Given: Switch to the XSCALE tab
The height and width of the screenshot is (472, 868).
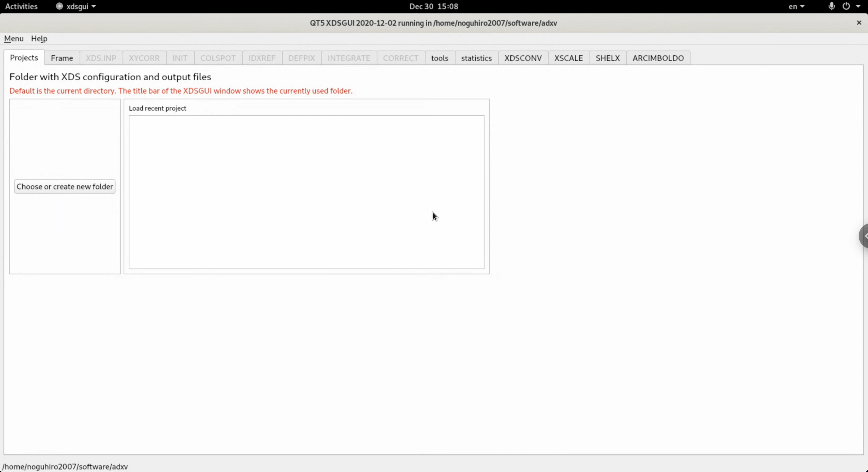Looking at the screenshot, I should pyautogui.click(x=568, y=58).
